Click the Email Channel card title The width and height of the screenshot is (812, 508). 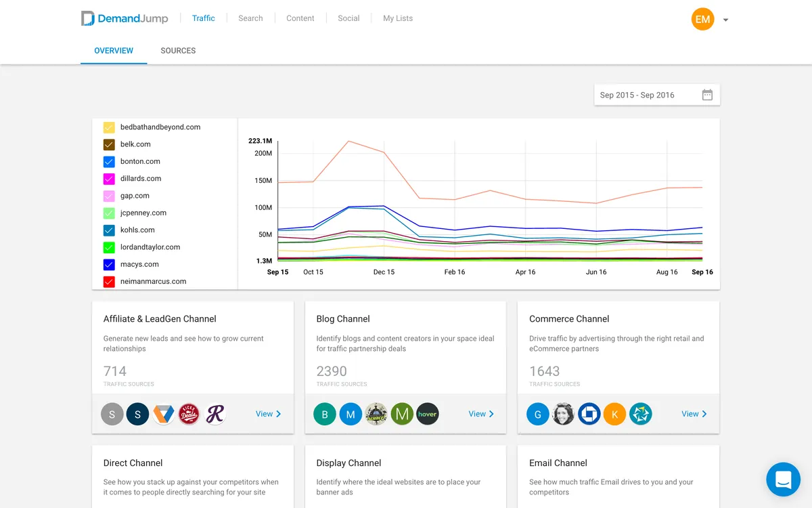[558, 463]
